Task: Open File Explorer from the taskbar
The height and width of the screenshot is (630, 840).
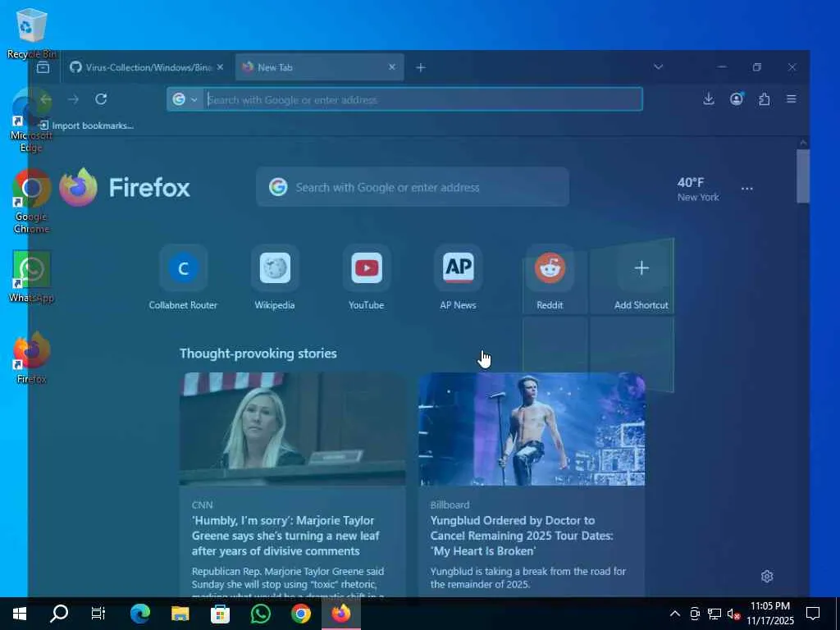Action: 180,614
